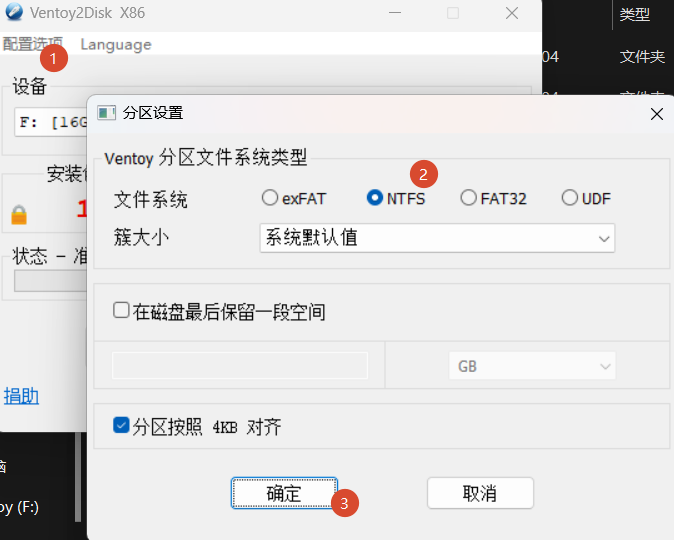Viewport: 674px width, 540px height.
Task: Click the 文件夹 type cell in explorer
Action: [642, 57]
